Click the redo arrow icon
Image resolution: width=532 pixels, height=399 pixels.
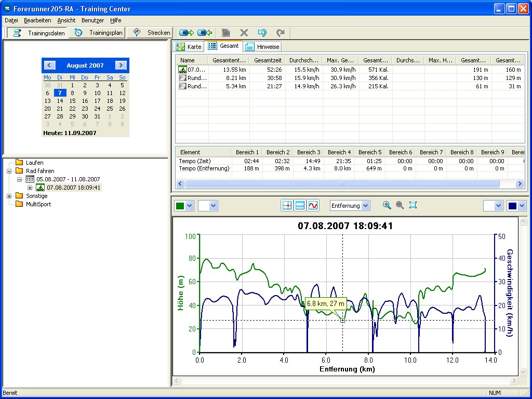click(280, 33)
